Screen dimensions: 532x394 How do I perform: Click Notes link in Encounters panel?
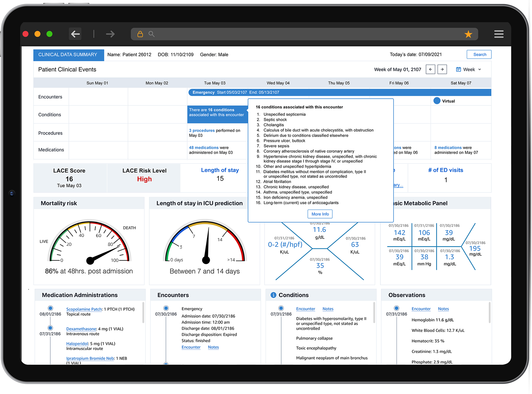[x=213, y=347]
